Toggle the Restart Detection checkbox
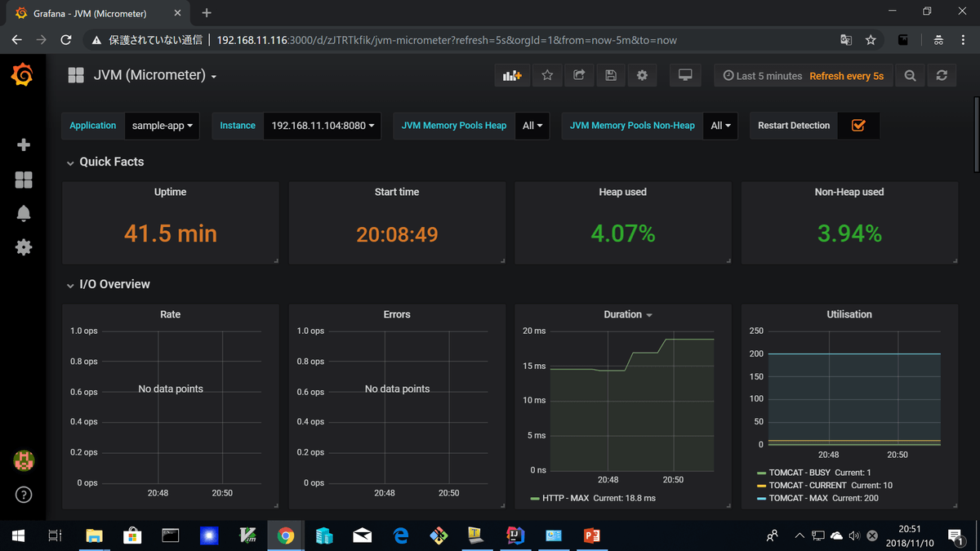 click(857, 126)
